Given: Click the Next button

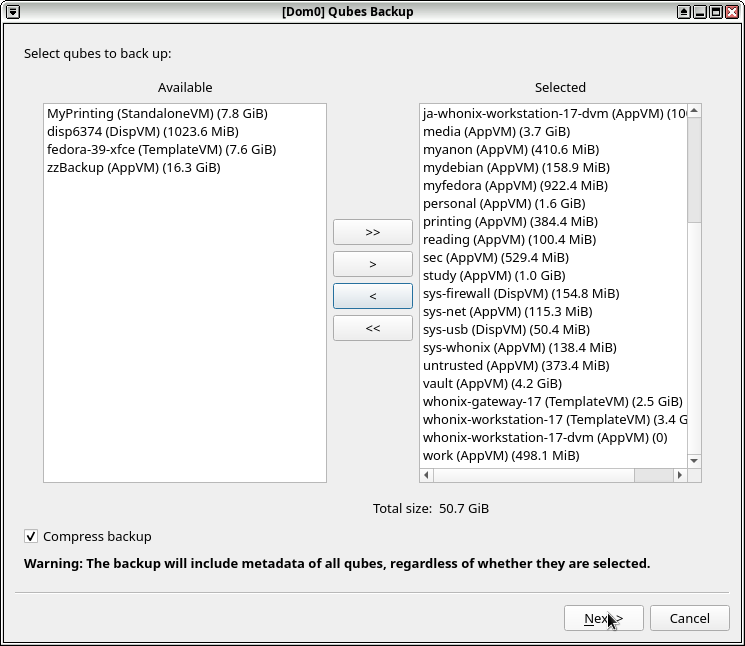Looking at the screenshot, I should click(x=603, y=618).
